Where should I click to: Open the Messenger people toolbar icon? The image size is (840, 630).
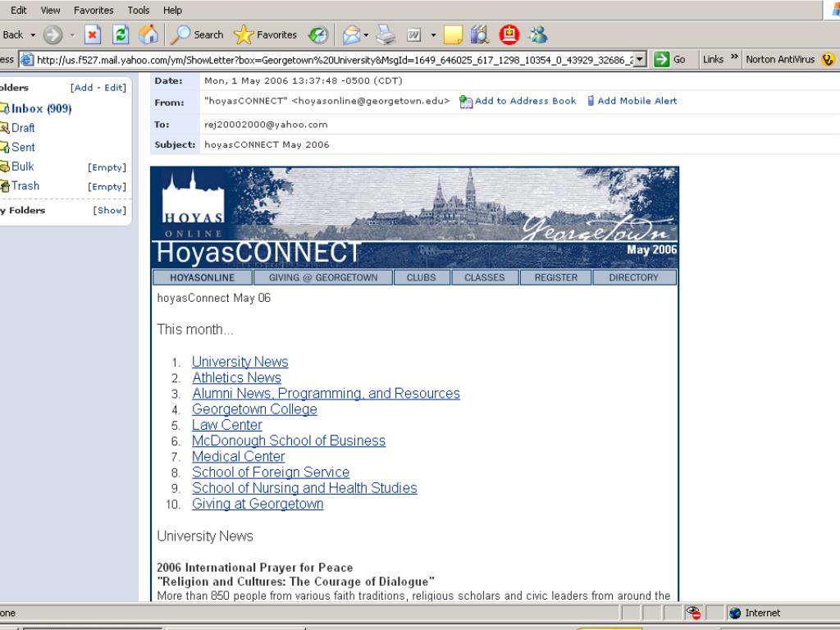[538, 34]
